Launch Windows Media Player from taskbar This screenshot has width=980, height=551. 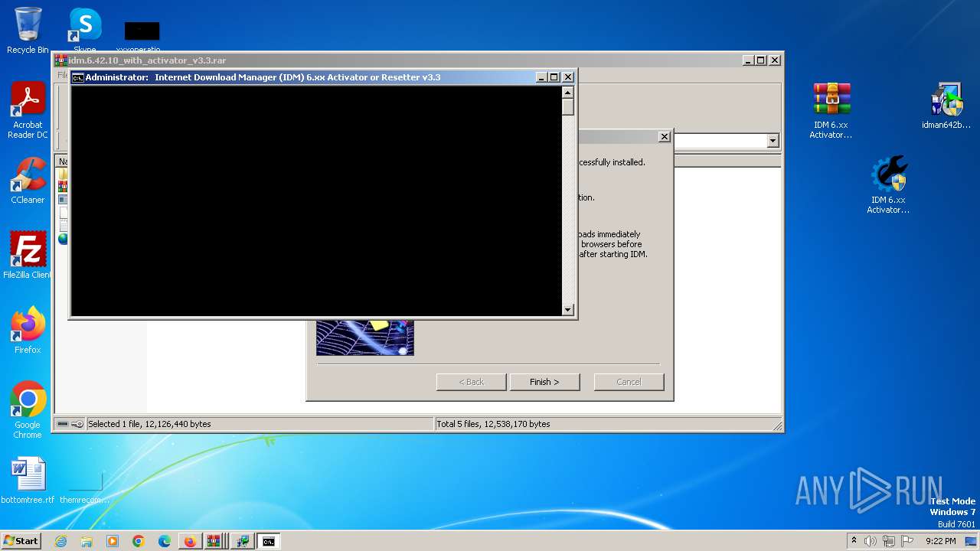pyautogui.click(x=113, y=541)
